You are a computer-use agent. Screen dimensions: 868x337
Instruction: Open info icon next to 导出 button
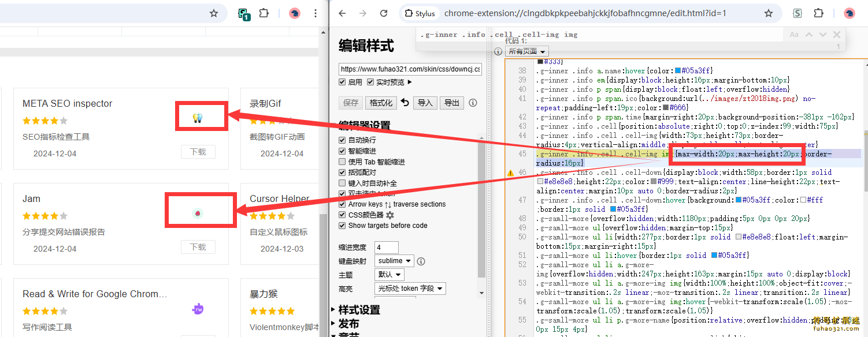tap(473, 103)
